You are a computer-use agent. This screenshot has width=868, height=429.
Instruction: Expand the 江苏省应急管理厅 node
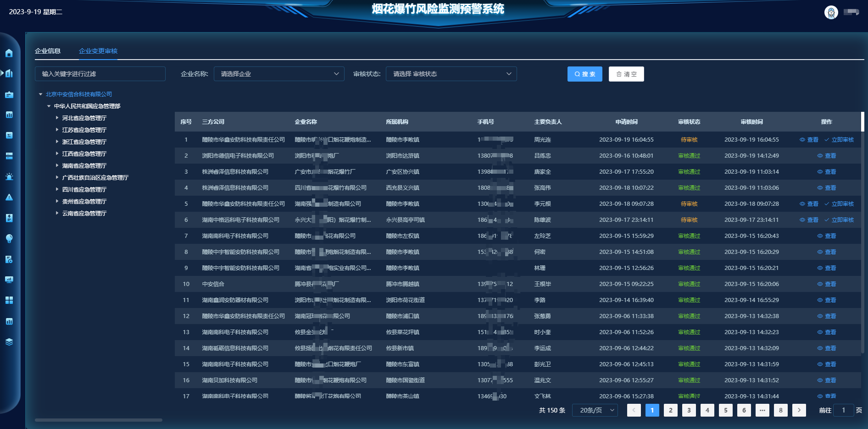click(57, 130)
